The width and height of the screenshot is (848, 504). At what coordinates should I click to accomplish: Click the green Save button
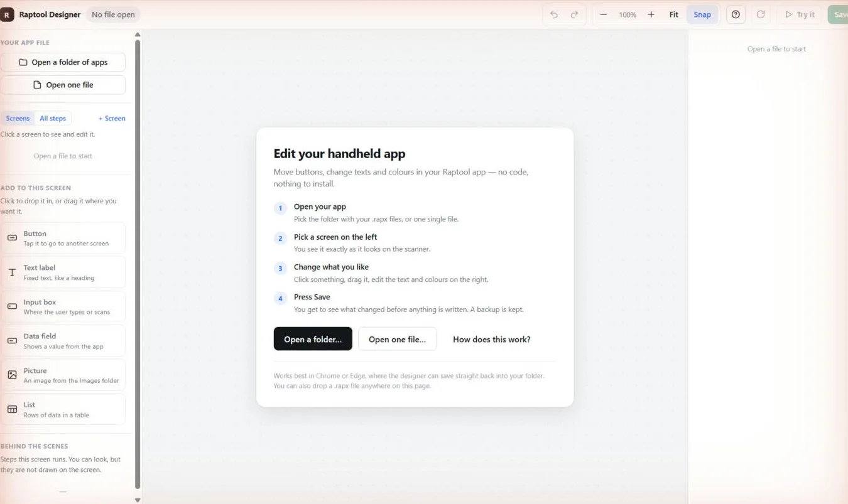click(x=839, y=14)
